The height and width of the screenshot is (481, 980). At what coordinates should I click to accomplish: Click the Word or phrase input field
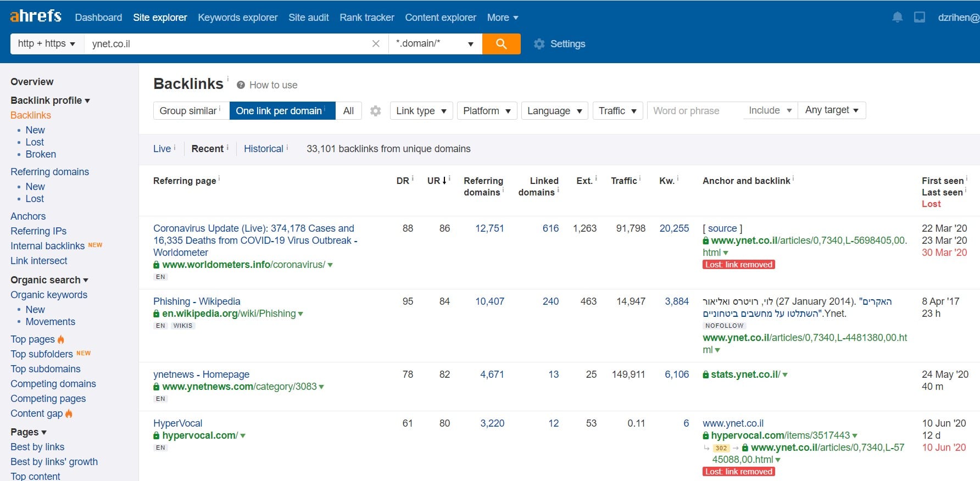695,111
